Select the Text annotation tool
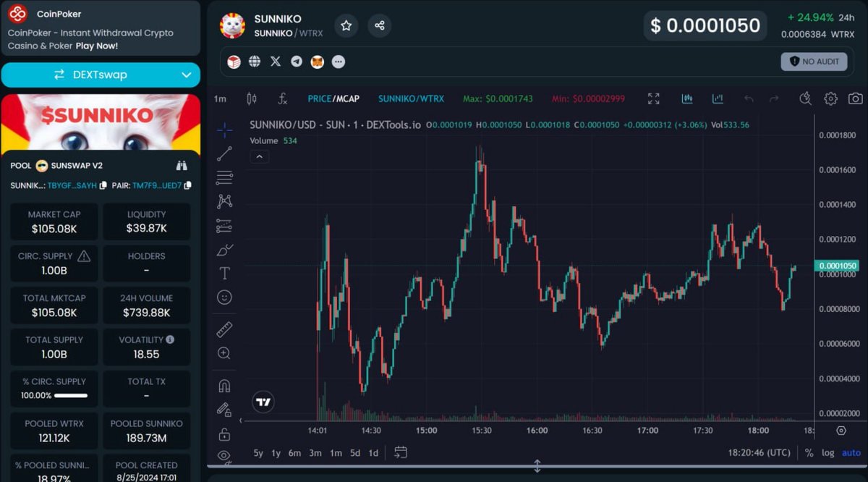The image size is (868, 482). tap(224, 273)
